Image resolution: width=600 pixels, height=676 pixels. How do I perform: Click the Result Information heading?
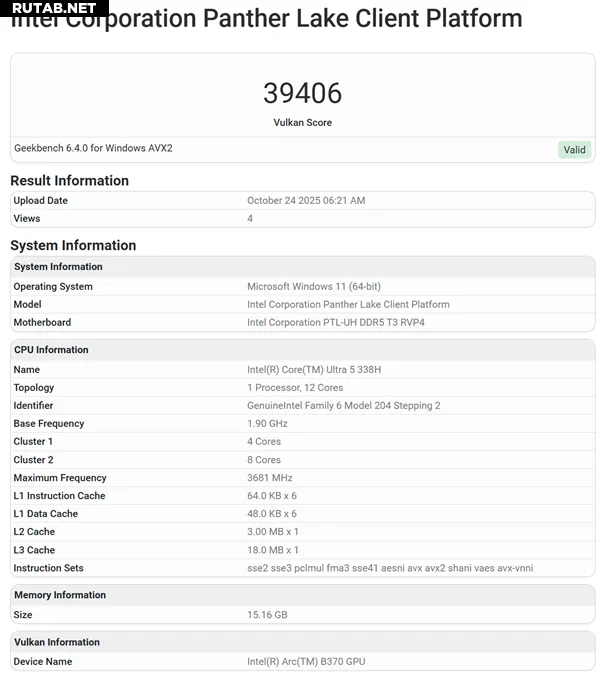click(69, 181)
